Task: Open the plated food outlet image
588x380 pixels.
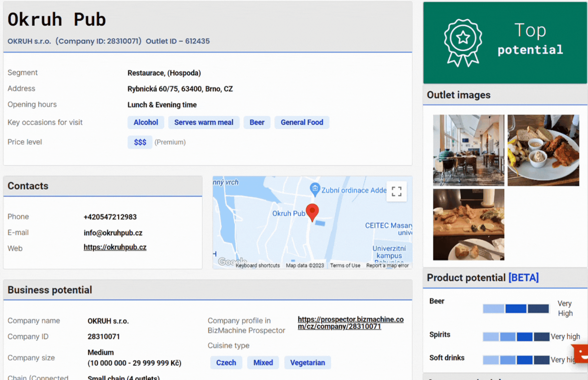Action: (543, 150)
